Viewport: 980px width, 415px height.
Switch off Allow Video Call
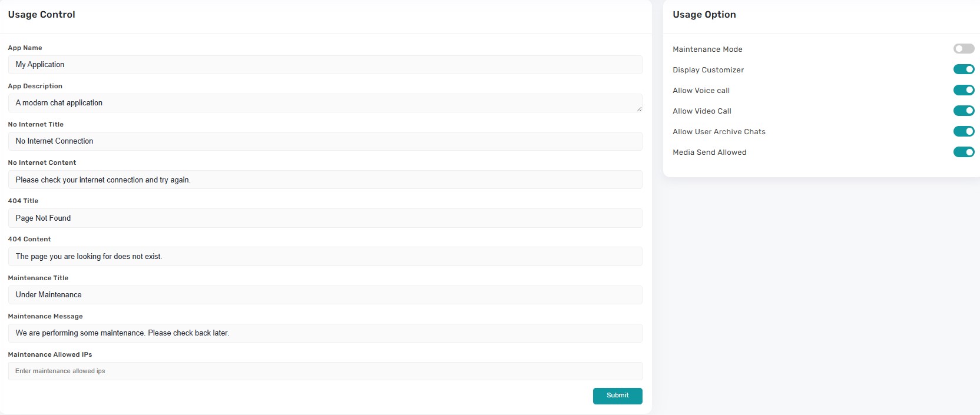(x=964, y=111)
